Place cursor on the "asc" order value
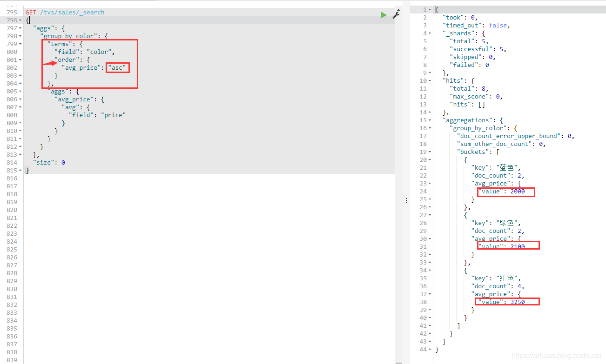 (117, 68)
